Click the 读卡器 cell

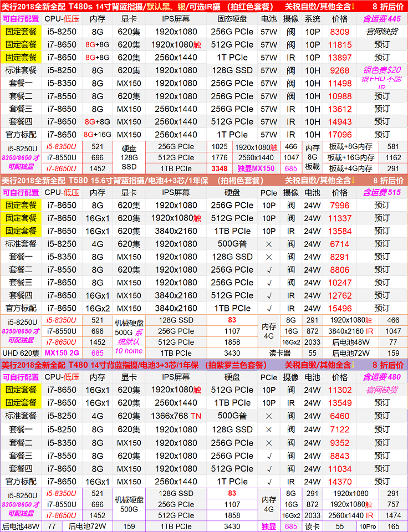(x=280, y=353)
